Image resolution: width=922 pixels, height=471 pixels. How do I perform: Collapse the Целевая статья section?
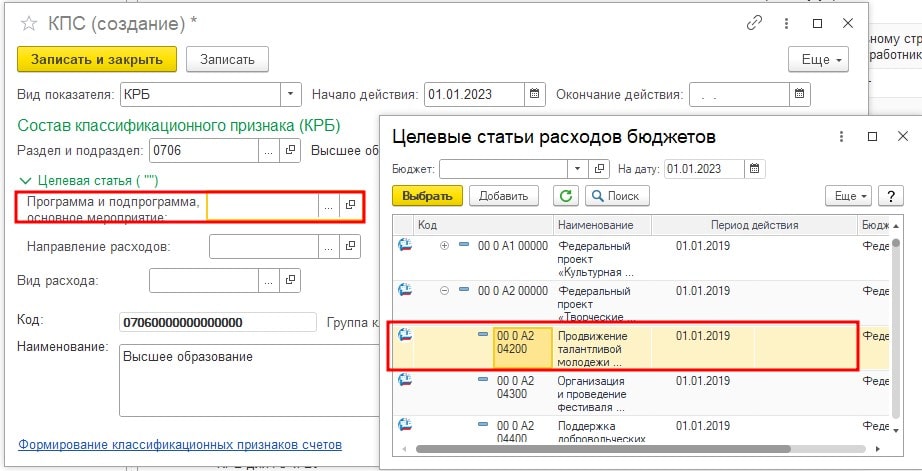click(x=26, y=180)
